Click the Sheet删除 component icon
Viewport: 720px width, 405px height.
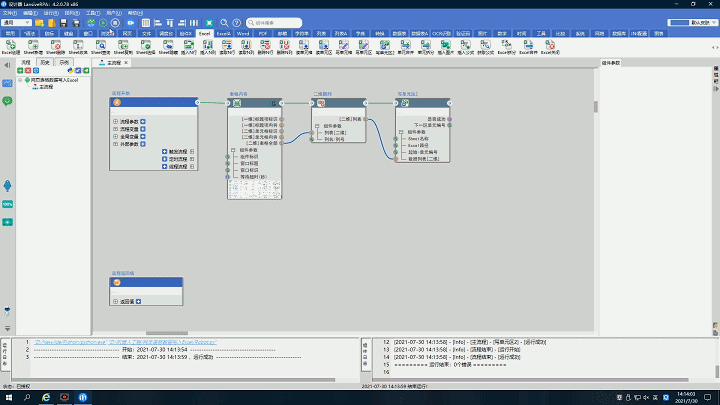coord(56,47)
